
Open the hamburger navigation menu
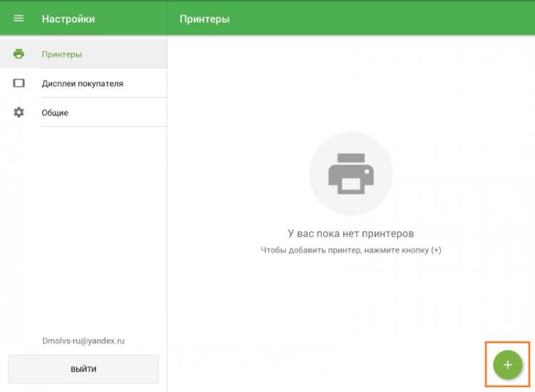point(19,19)
